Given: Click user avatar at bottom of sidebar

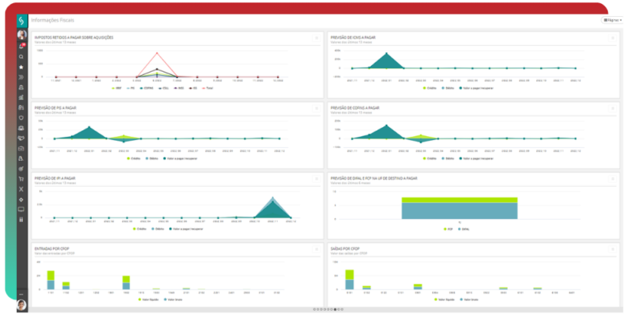Looking at the screenshot, I should coord(22,305).
